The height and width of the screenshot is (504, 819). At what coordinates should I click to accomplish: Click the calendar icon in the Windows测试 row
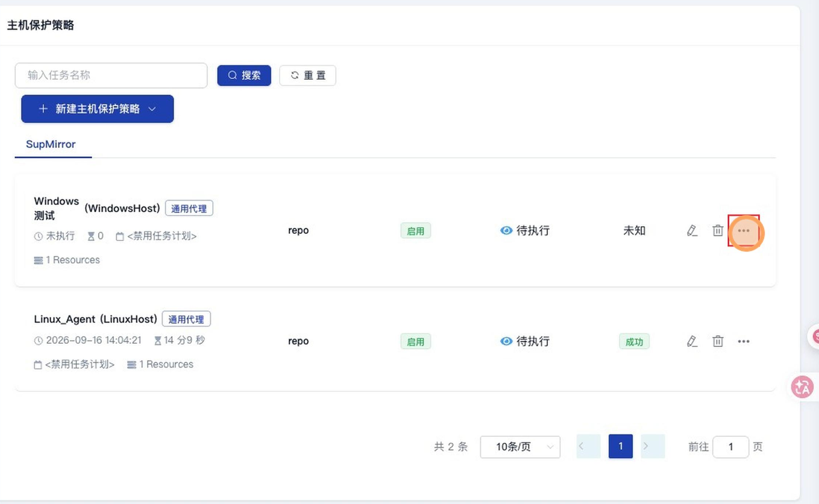tap(120, 236)
